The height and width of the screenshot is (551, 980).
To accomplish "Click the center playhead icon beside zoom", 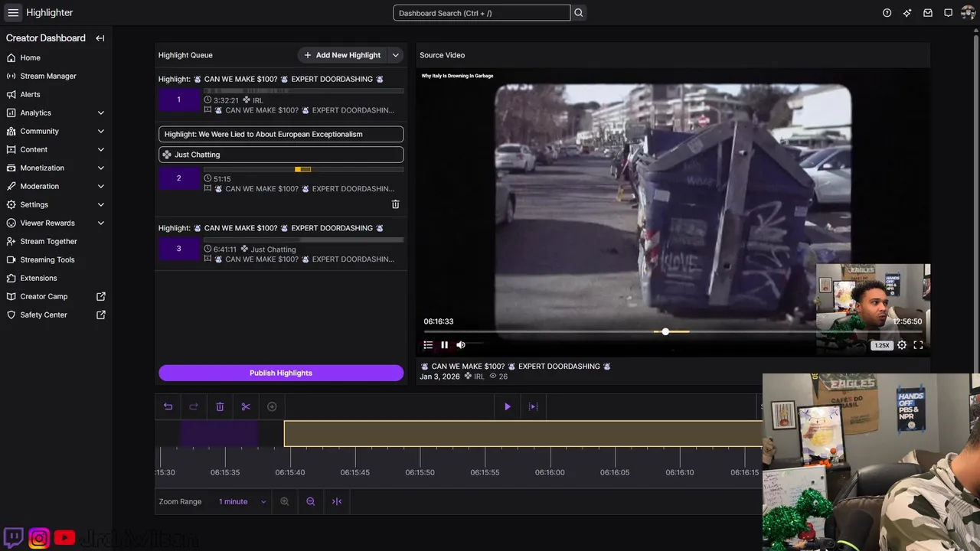I will click(x=337, y=501).
